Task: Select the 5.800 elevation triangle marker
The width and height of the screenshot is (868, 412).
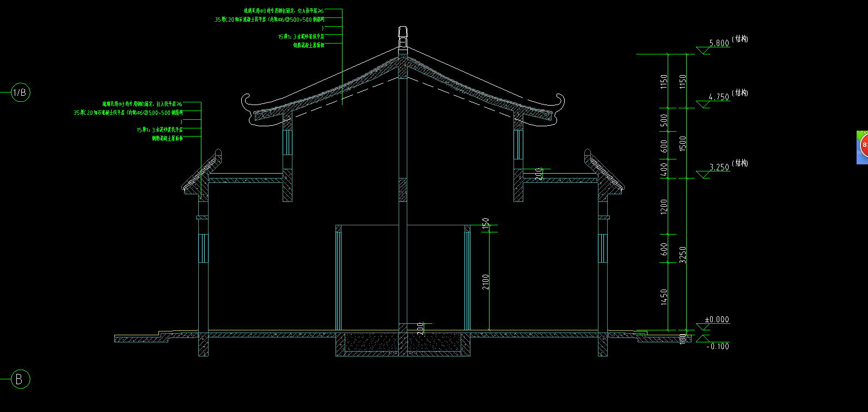Action: click(x=703, y=51)
